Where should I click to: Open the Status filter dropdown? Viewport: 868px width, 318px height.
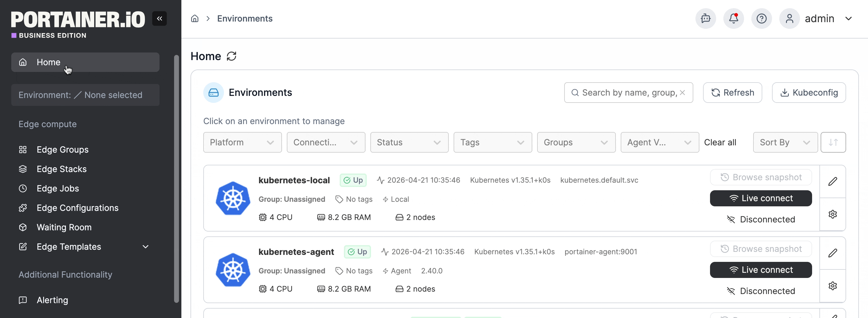tap(410, 142)
